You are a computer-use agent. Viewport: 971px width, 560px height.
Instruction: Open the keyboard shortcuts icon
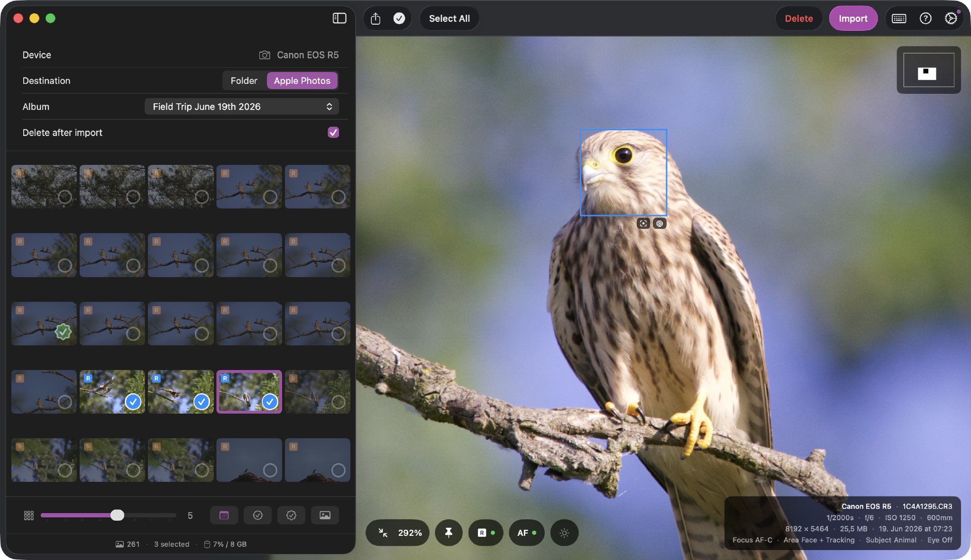pyautogui.click(x=899, y=18)
